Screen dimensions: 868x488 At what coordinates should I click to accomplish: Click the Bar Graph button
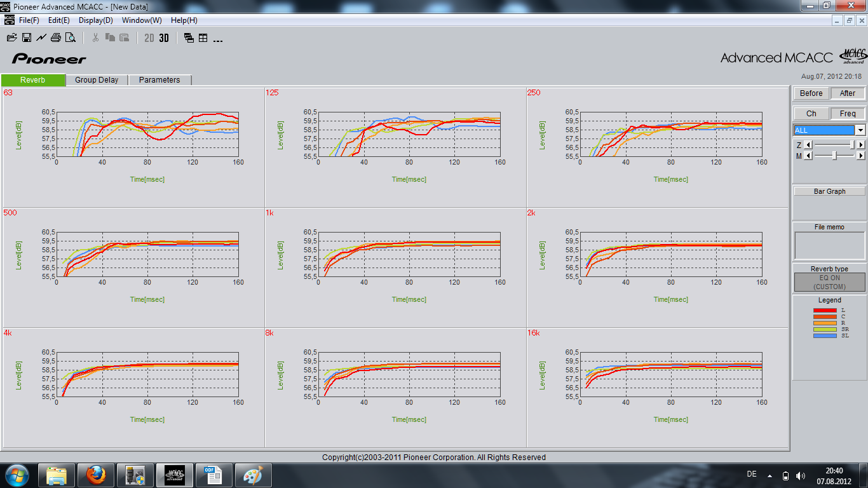tap(829, 191)
